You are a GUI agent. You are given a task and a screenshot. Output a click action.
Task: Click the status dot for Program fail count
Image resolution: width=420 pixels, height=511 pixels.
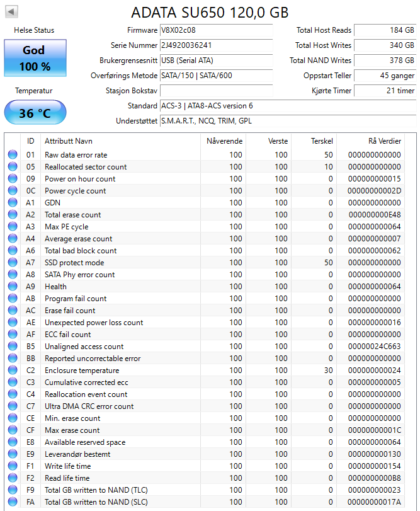(13, 298)
